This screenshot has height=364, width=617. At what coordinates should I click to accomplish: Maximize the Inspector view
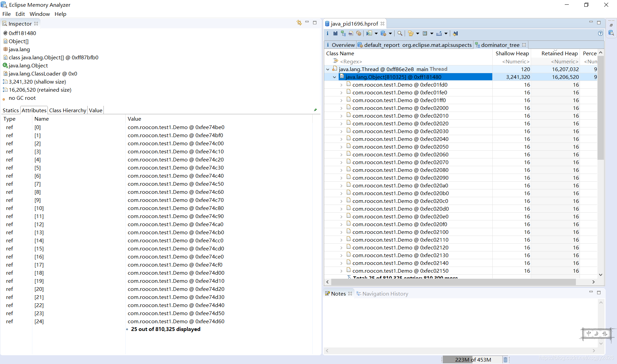(315, 23)
